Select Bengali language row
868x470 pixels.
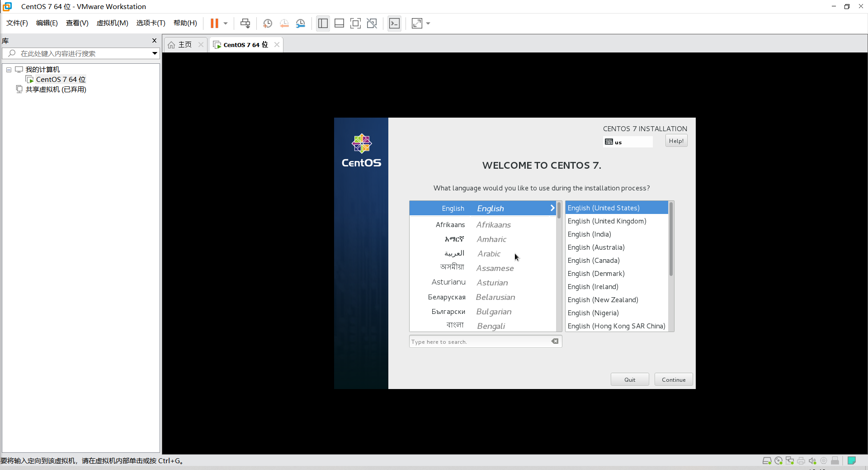click(x=482, y=326)
